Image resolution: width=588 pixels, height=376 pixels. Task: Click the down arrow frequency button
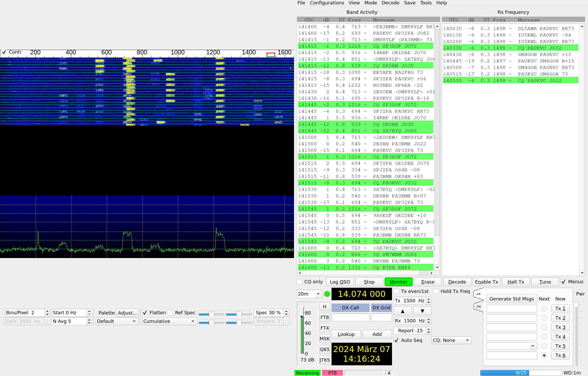[x=422, y=311]
